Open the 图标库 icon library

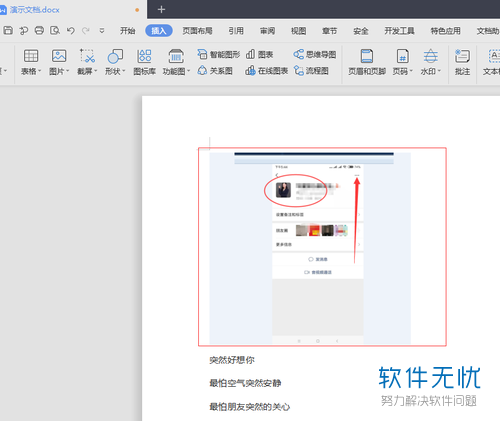(x=144, y=62)
